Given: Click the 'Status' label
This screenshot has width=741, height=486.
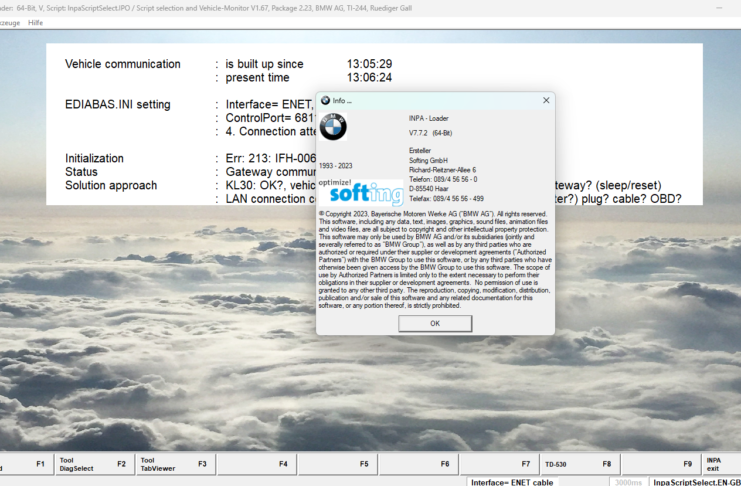Looking at the screenshot, I should click(81, 172).
